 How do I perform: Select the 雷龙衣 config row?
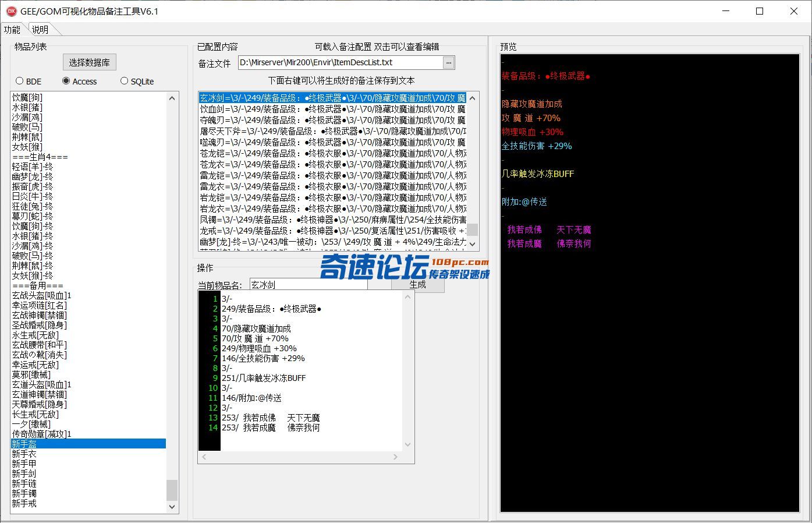tap(332, 186)
